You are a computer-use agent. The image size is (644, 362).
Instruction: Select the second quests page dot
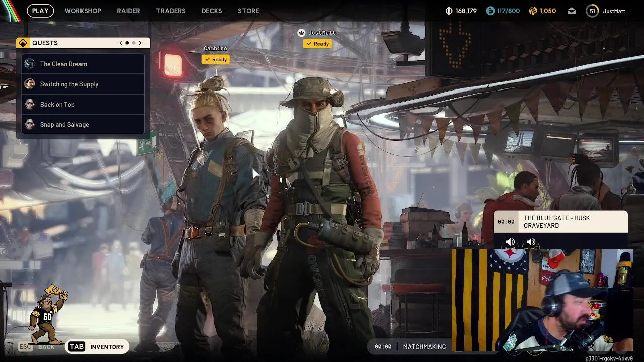tap(133, 43)
